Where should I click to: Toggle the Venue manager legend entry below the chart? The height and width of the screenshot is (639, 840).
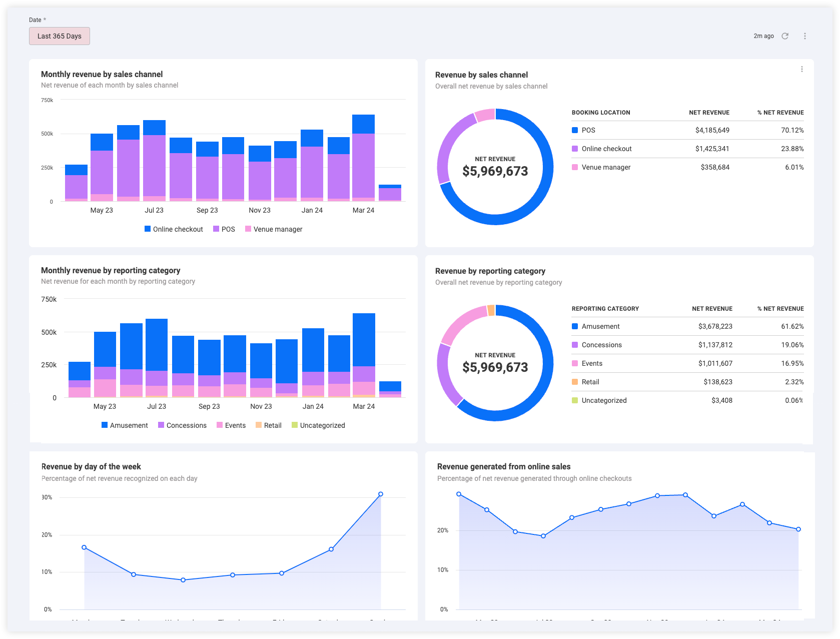pos(274,229)
